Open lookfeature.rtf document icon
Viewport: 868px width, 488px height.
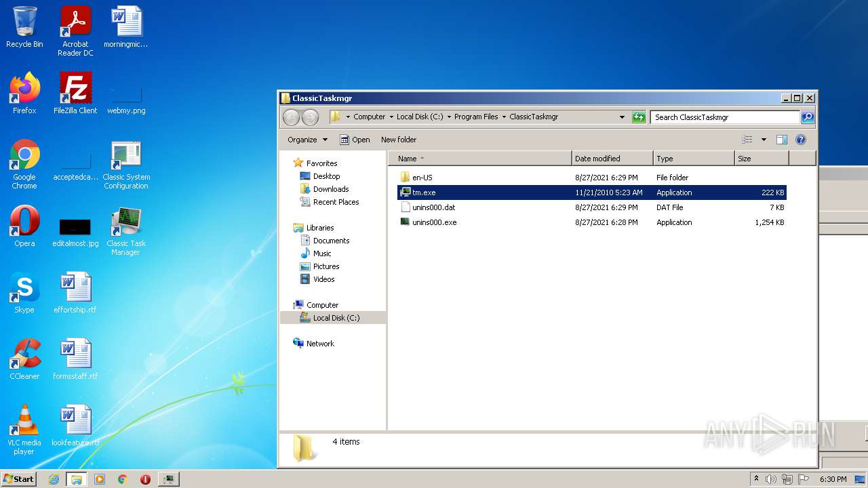(75, 426)
